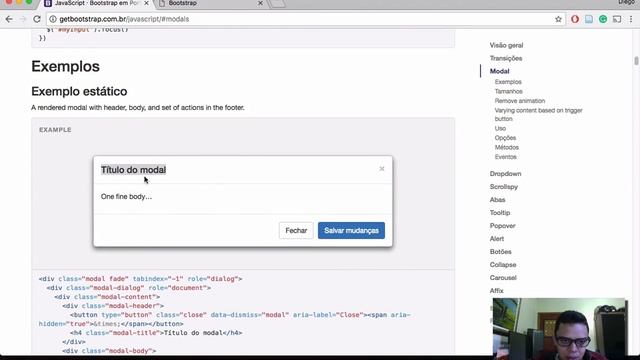This screenshot has height=360, width=640.
Task: Click the blue page extension icon
Action: click(x=589, y=19)
